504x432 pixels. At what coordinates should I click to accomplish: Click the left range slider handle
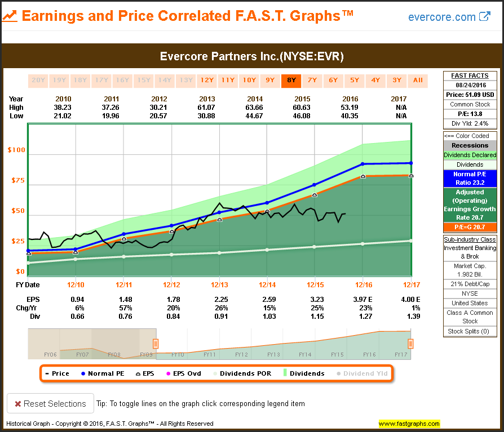(156, 344)
